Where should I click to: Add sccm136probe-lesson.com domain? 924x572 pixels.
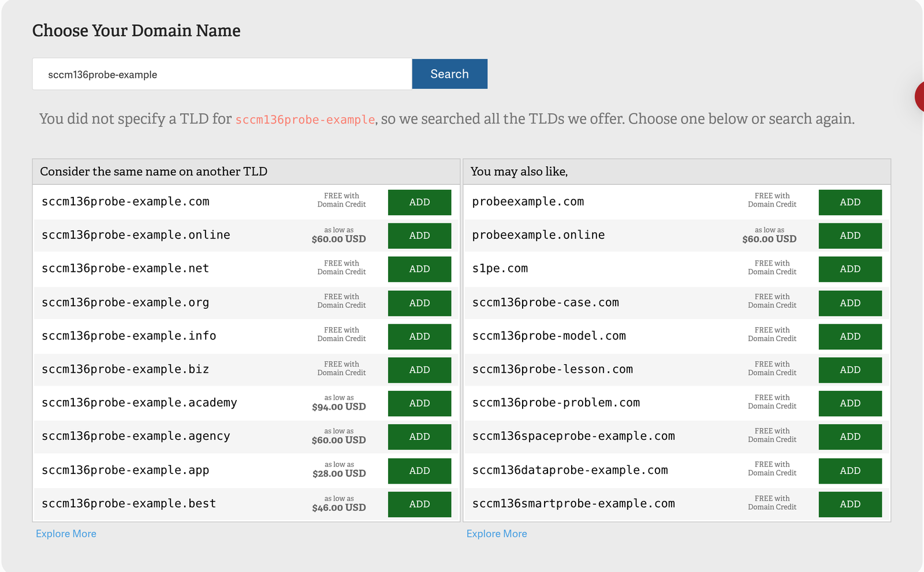(850, 370)
